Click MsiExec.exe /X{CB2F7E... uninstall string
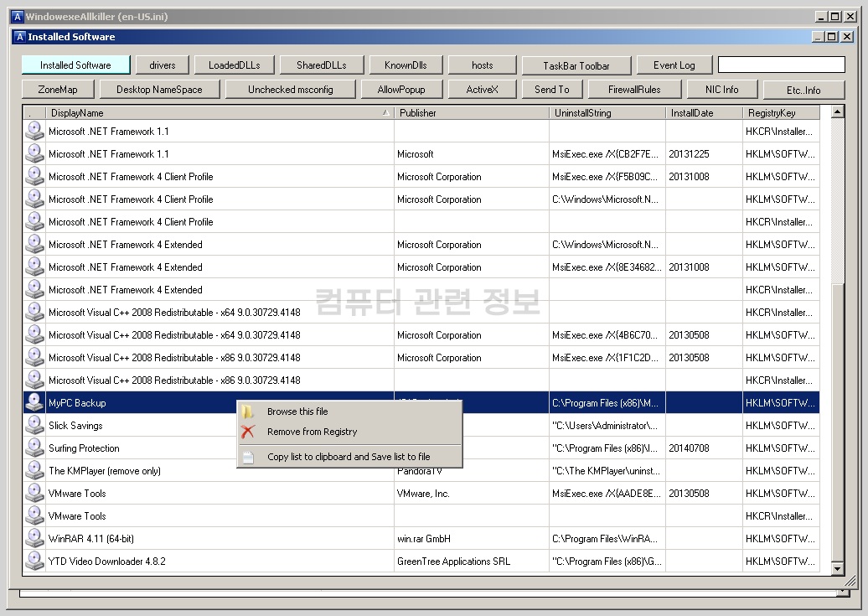Screen dimensions: 868x616 coord(606,154)
